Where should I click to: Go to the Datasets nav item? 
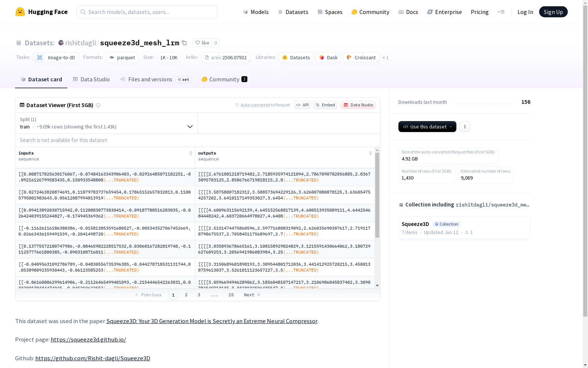tap(293, 12)
